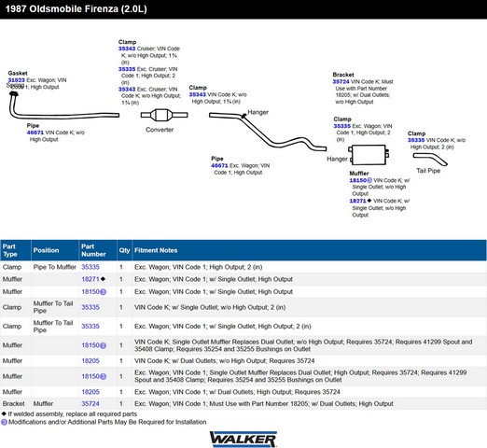This screenshot has width=487, height=448.
Task: Click the Qty column header
Action: [x=124, y=250]
